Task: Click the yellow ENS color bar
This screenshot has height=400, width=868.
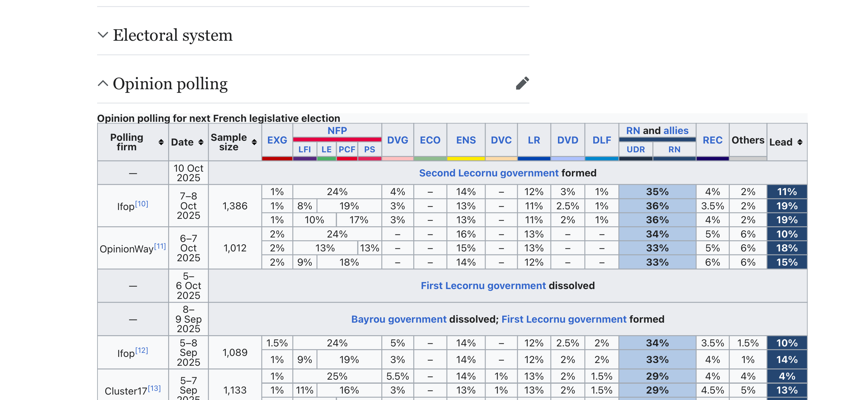Action: pos(466,158)
